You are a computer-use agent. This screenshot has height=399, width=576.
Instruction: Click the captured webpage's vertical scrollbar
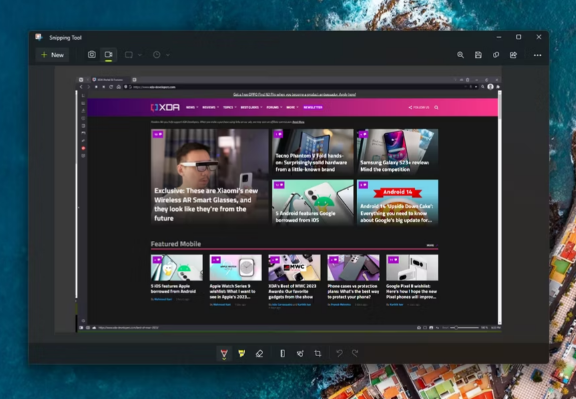pos(500,208)
